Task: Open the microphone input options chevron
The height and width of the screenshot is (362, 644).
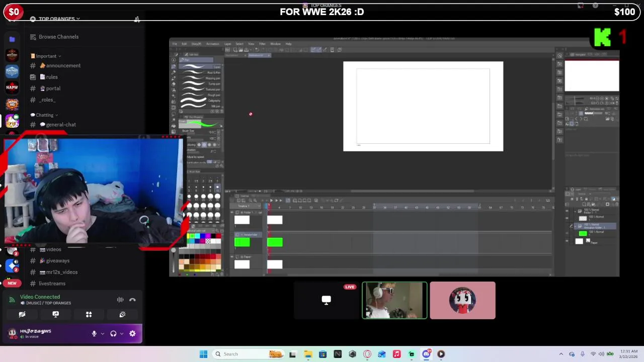Action: tap(103, 333)
